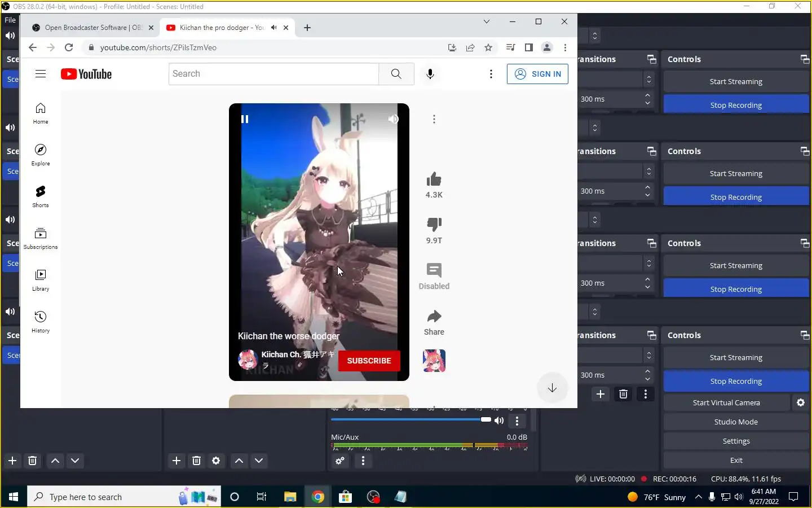This screenshot has height=508, width=812.
Task: Go to next short with down arrow
Action: (552, 388)
